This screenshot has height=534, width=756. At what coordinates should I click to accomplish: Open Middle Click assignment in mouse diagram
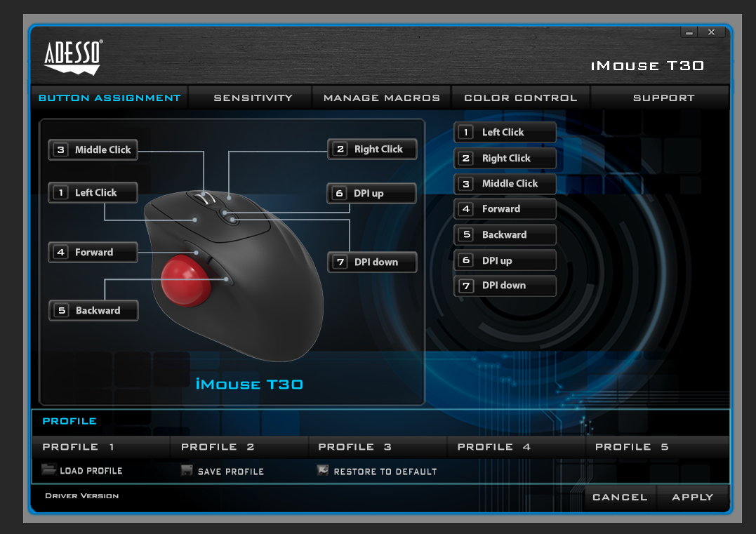pos(93,149)
